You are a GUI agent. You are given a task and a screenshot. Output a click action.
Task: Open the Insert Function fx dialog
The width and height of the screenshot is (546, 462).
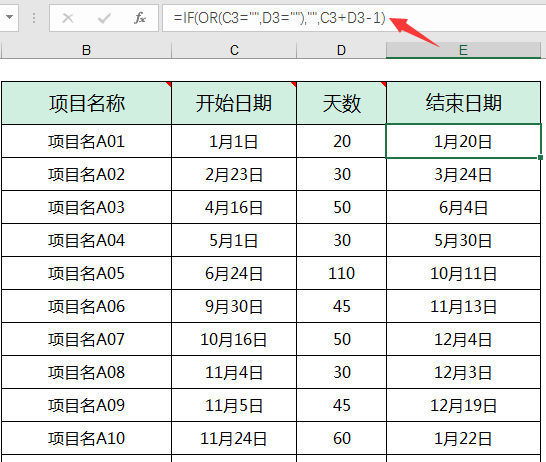140,18
